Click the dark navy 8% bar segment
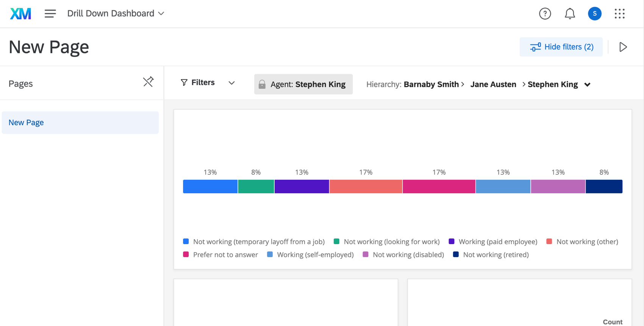Viewport: 644px width, 326px height. tap(604, 187)
